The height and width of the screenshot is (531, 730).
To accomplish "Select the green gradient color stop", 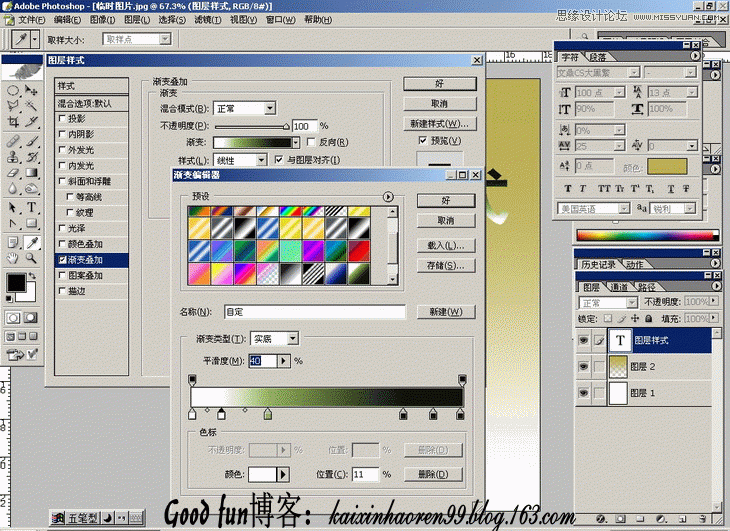I will [x=268, y=414].
